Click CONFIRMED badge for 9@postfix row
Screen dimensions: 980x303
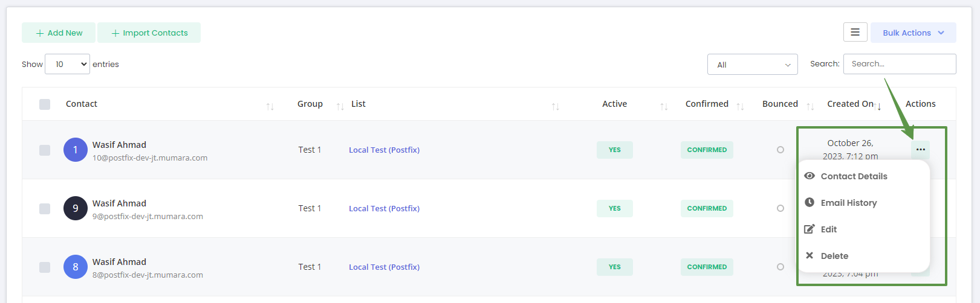pyautogui.click(x=707, y=208)
